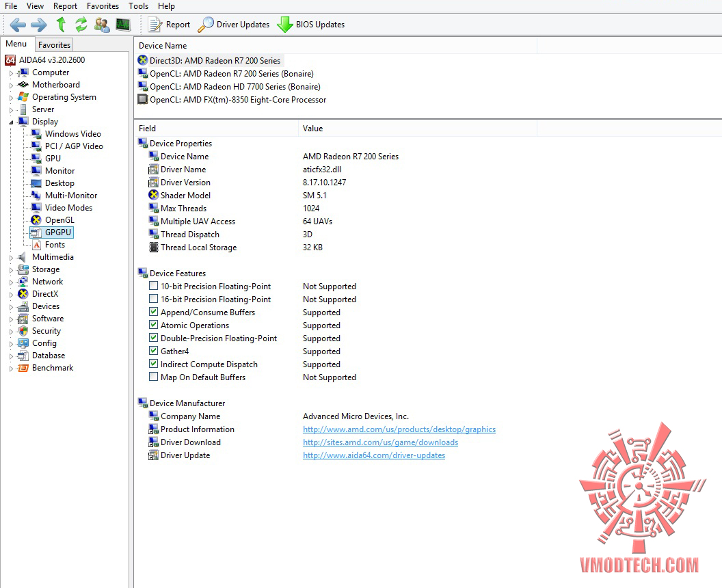Image resolution: width=722 pixels, height=588 pixels.
Task: Expand the Network tree node
Action: coord(11,282)
